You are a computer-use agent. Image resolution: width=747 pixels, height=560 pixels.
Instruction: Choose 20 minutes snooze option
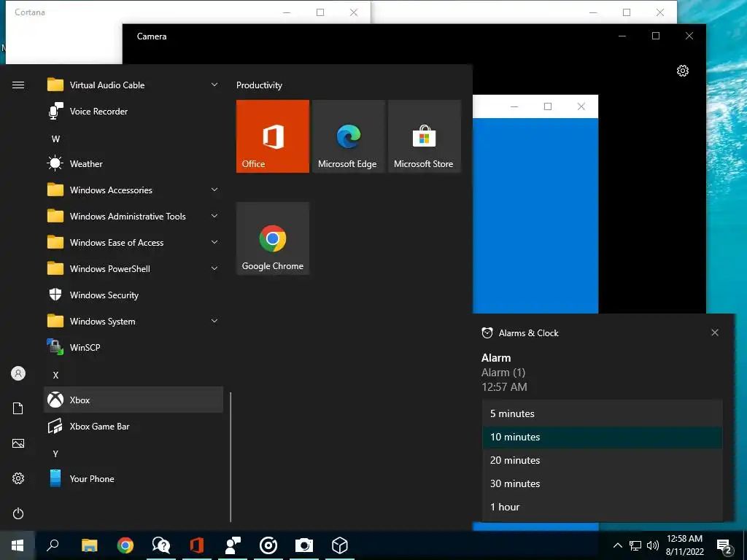pos(602,460)
